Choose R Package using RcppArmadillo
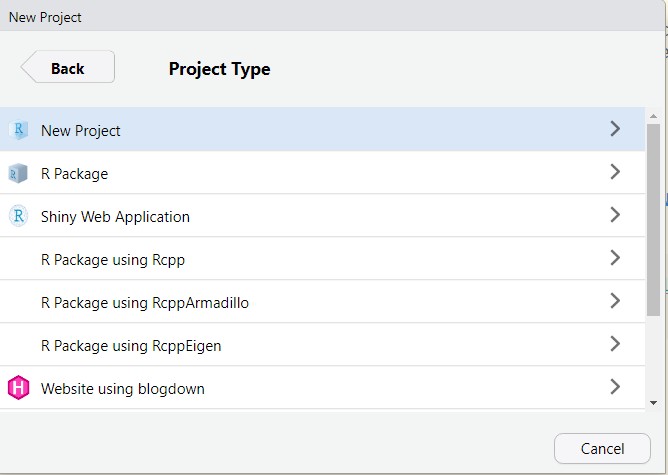This screenshot has height=475, width=668. pos(322,302)
